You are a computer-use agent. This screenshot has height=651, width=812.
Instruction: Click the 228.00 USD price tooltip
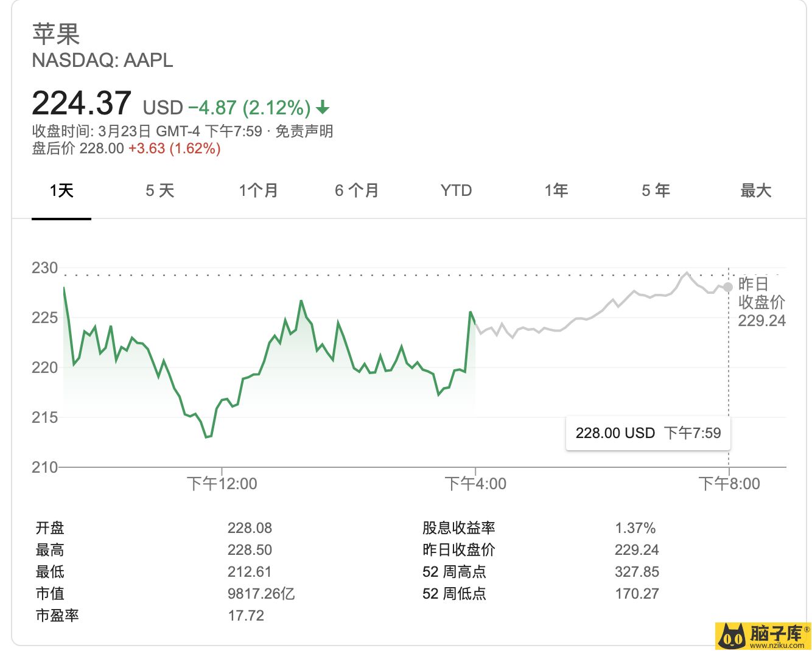click(x=648, y=433)
